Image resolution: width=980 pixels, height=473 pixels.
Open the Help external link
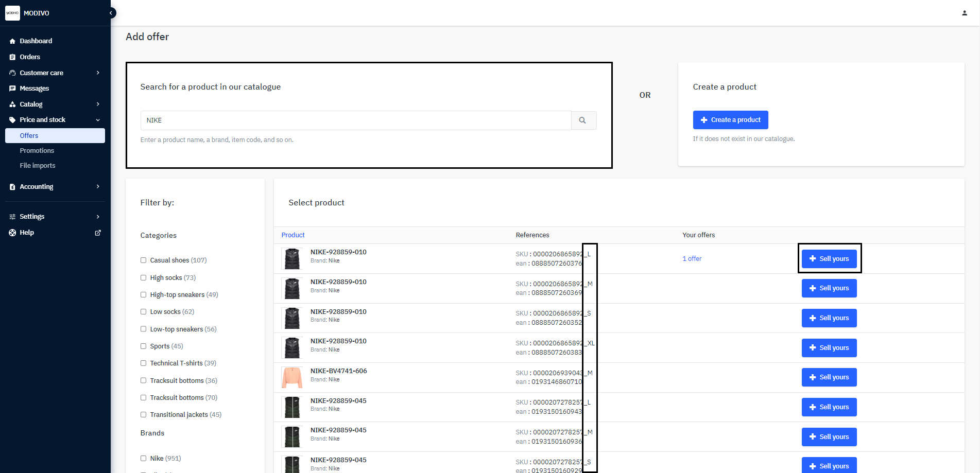(x=98, y=233)
